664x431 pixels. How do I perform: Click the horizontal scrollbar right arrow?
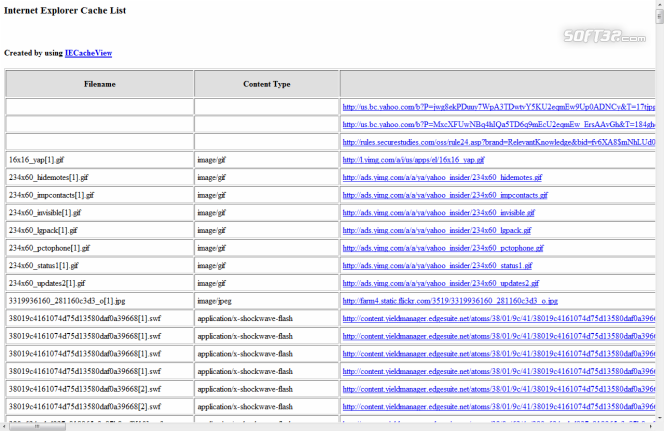(x=651, y=427)
